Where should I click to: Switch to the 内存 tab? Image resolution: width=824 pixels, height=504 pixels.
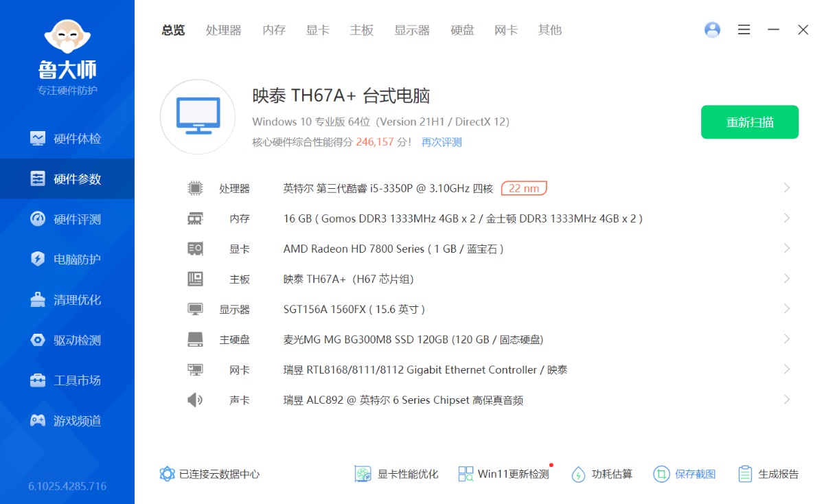[x=274, y=30]
